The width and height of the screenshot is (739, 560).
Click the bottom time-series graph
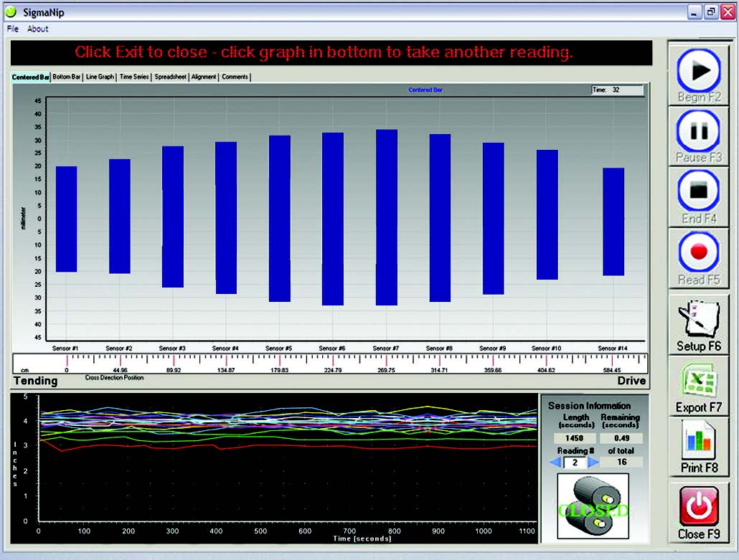(x=287, y=459)
